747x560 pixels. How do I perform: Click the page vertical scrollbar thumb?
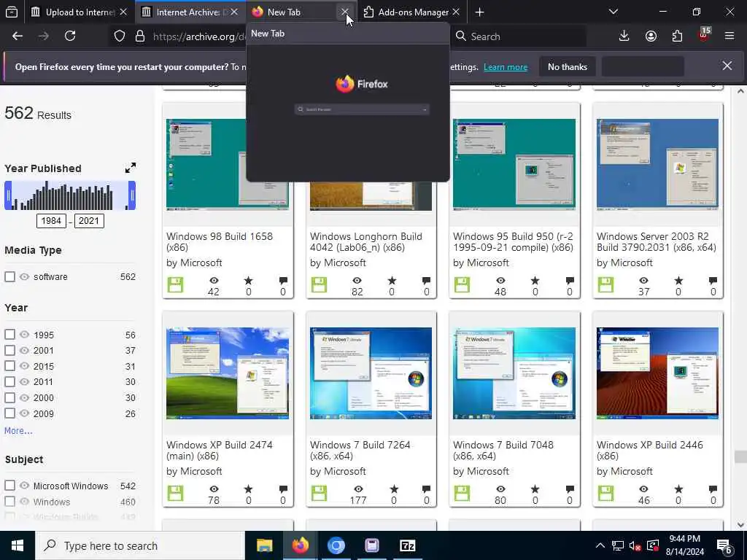coord(740,456)
